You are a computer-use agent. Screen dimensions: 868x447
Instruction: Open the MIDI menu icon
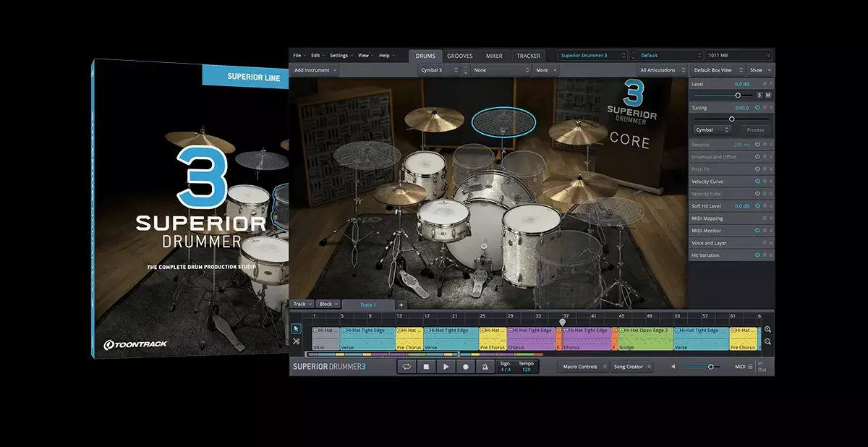pos(750,367)
